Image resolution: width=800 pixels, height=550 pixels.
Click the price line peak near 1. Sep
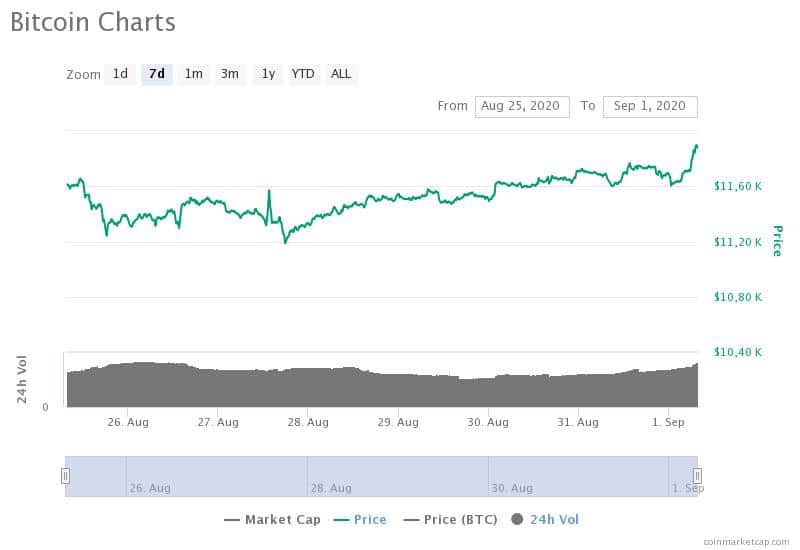click(x=696, y=147)
